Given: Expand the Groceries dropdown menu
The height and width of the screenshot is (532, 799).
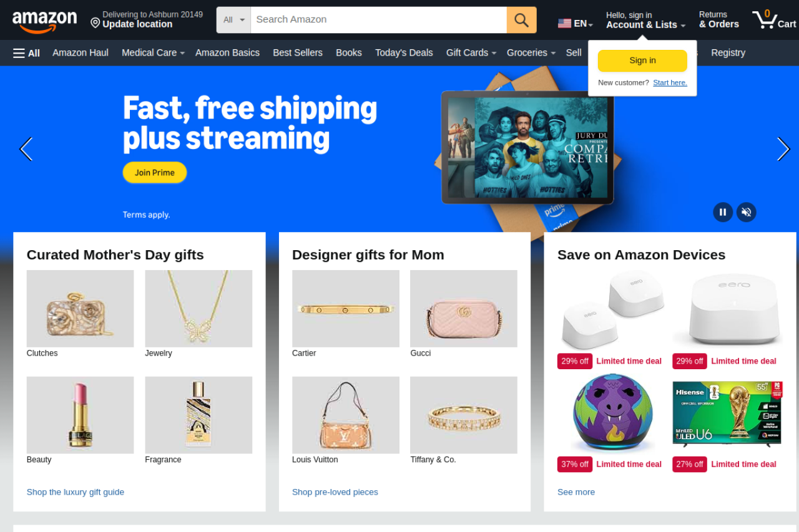Looking at the screenshot, I should pos(531,53).
